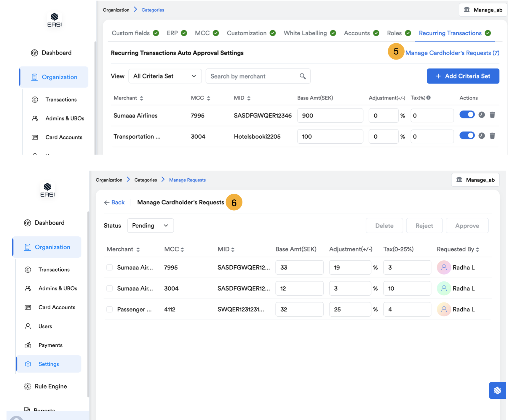
Task: Open the floating EASI widget button
Action: [497, 390]
